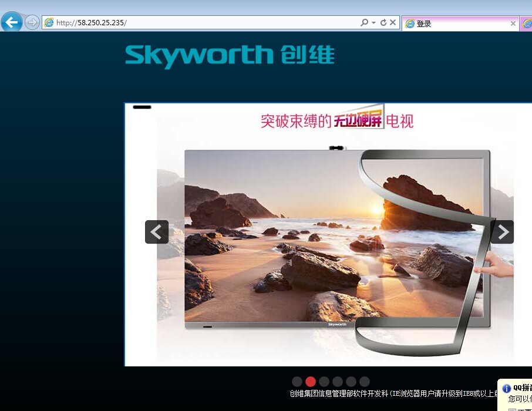532x411 pixels.
Task: Advance to next slide with right arrow
Action: point(502,232)
